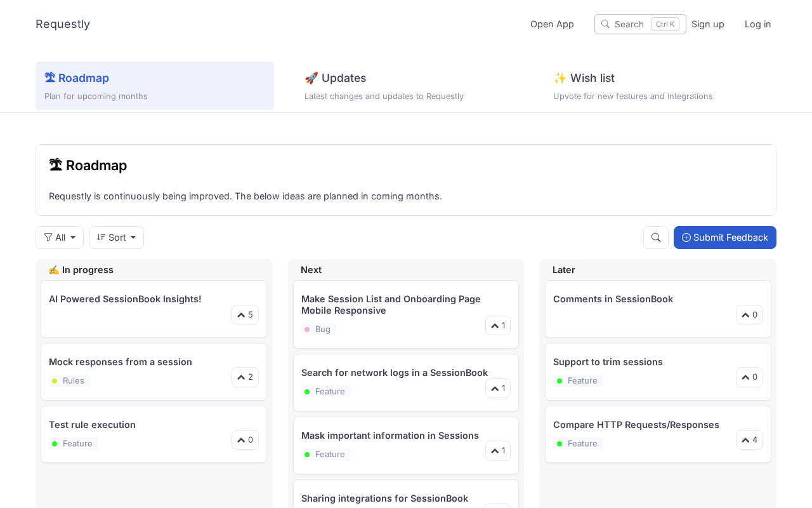The image size is (812, 508).
Task: Upvote Support to trim sessions card
Action: click(749, 377)
